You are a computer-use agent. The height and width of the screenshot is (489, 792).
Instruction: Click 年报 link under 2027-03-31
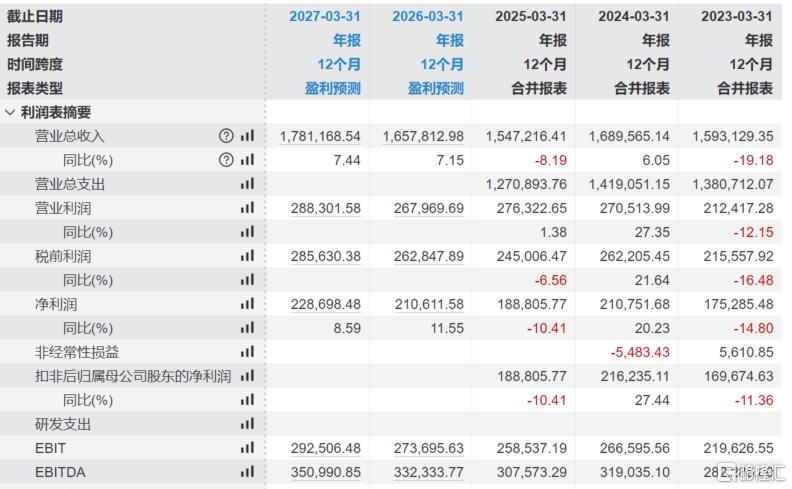[347, 40]
